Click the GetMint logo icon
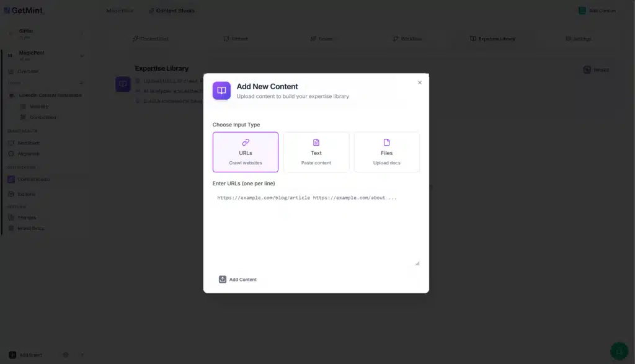The width and height of the screenshot is (635, 364). pos(6,11)
